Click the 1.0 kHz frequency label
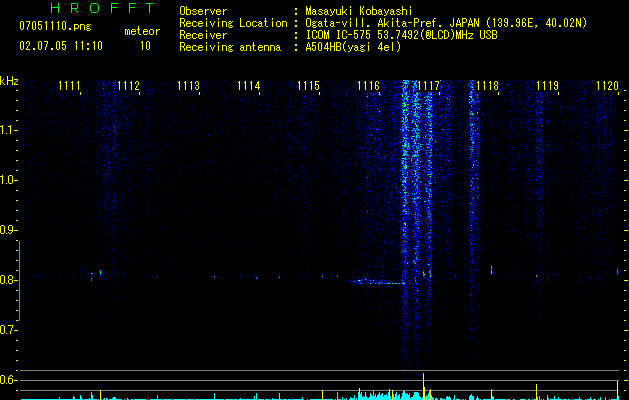This screenshot has height=400, width=629. pos(8,180)
